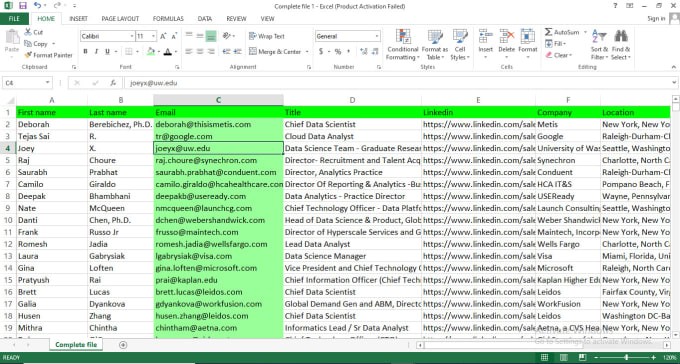This screenshot has height=364, width=680.
Task: Undo the last action
Action: [x=37, y=6]
